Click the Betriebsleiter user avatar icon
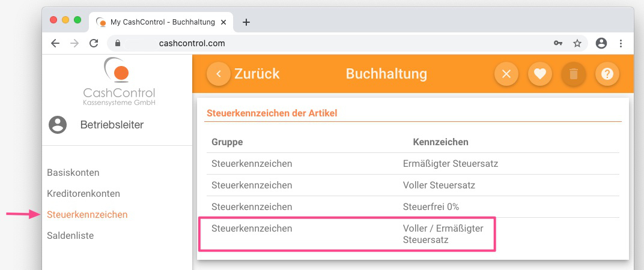 (x=58, y=125)
